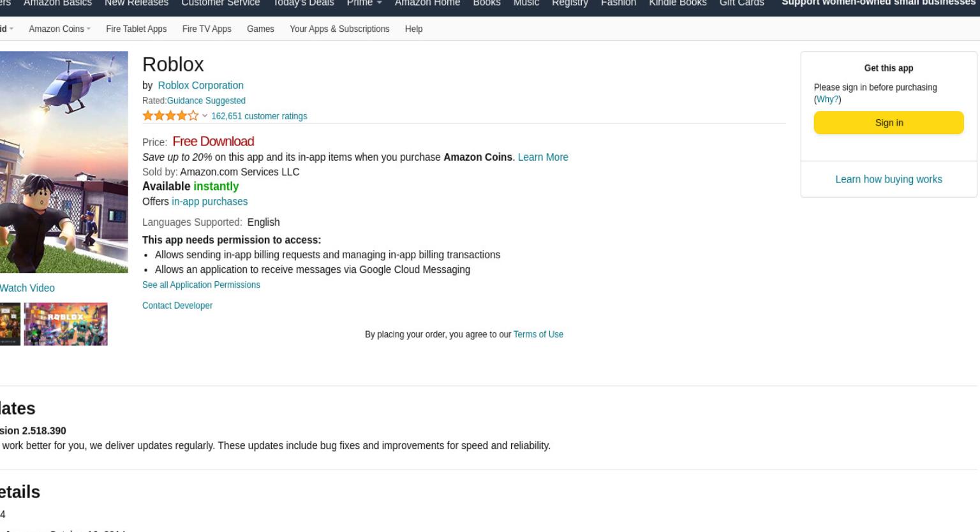Click Learn More about Amazon Coins
Screen dimensions: 980x532
pos(543,157)
